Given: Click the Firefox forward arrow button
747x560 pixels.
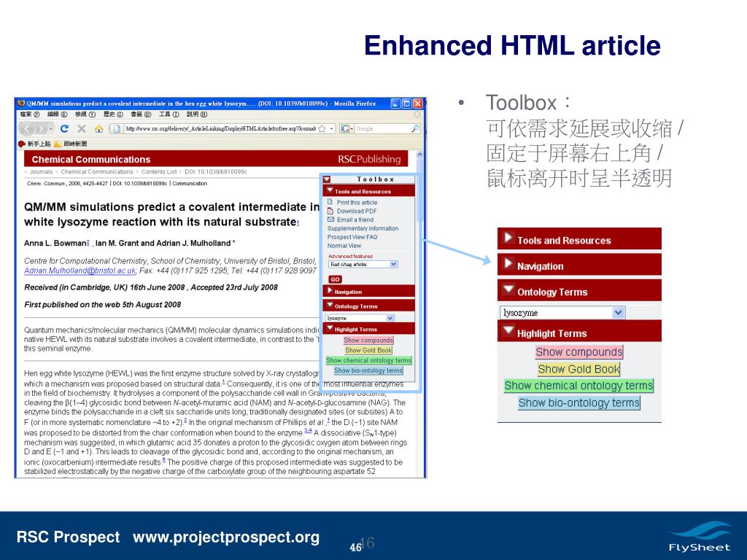Looking at the screenshot, I should (x=42, y=128).
